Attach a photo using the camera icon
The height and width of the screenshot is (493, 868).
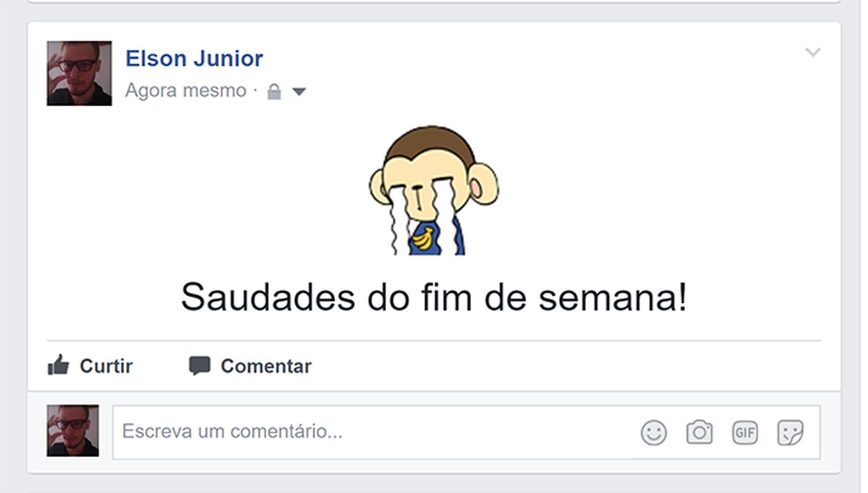[x=698, y=432]
